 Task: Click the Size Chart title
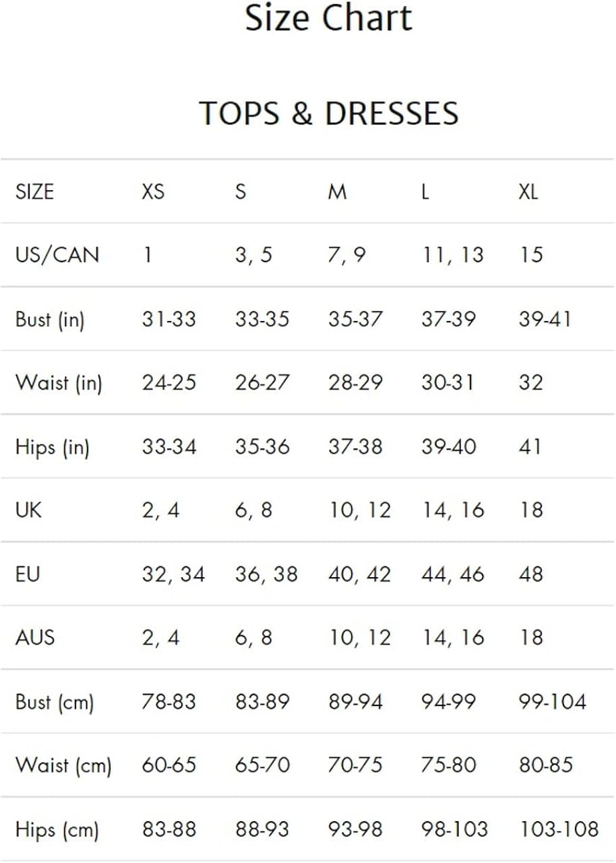[x=328, y=18]
